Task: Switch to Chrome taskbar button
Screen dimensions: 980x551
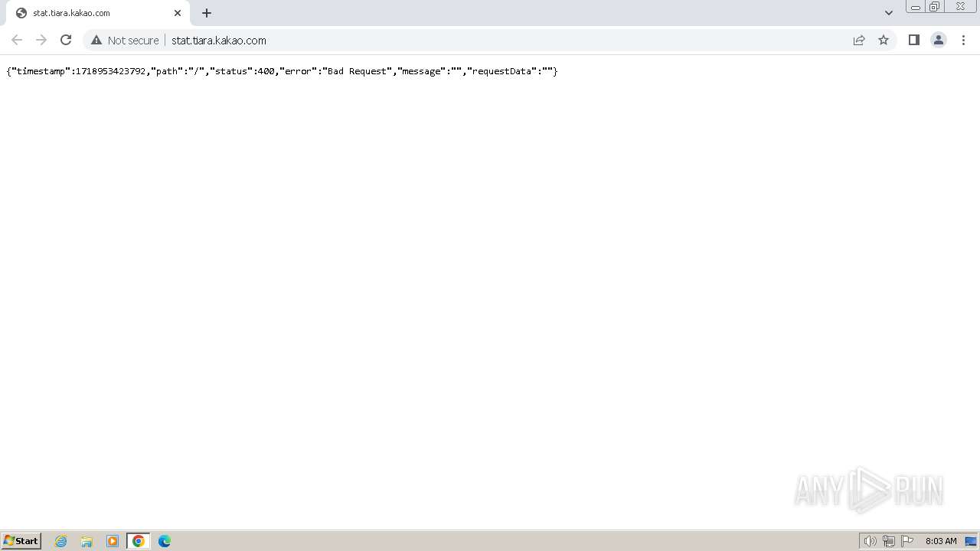Action: coord(139,541)
